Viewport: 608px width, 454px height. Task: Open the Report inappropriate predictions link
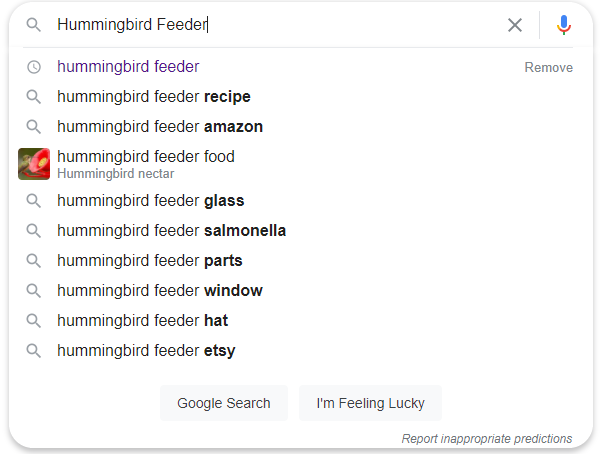pyautogui.click(x=487, y=439)
